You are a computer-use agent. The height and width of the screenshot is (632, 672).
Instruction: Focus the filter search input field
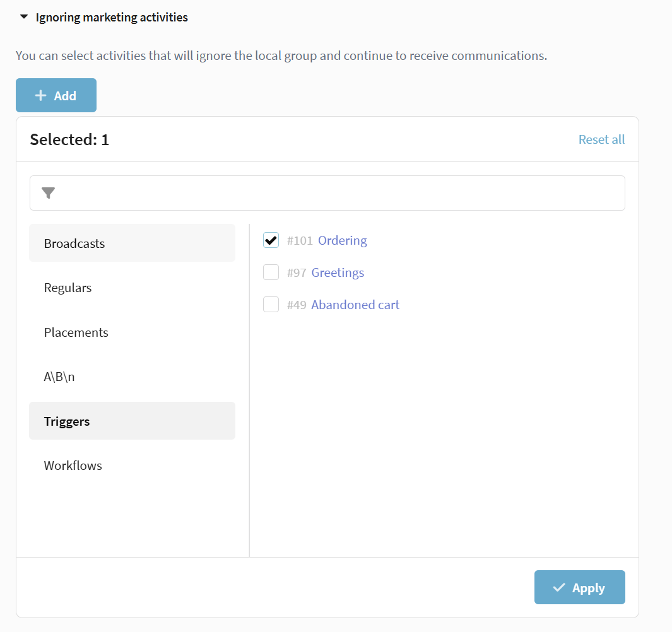point(341,193)
